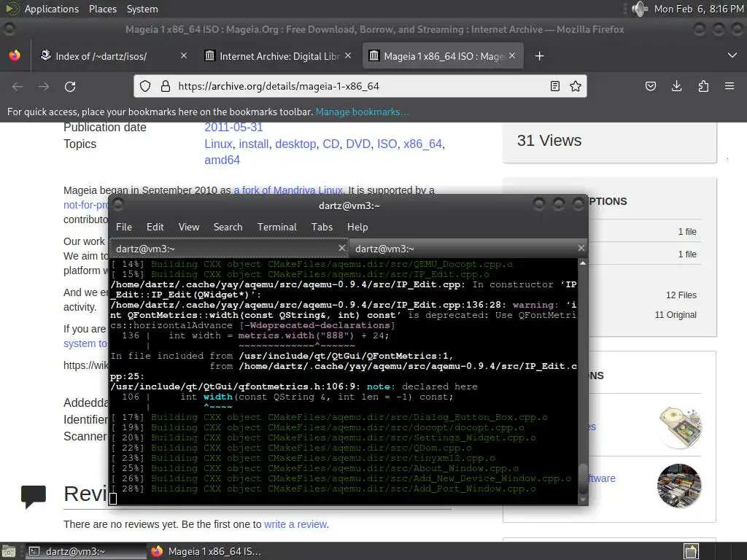The width and height of the screenshot is (747, 560).
Task: Click the clock Mon Feb 6, 8:16 PM
Action: tap(698, 9)
